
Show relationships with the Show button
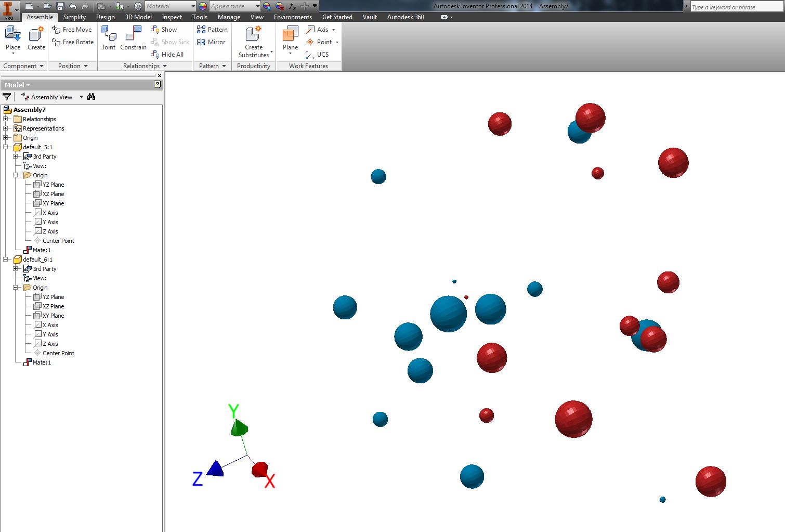(x=164, y=30)
